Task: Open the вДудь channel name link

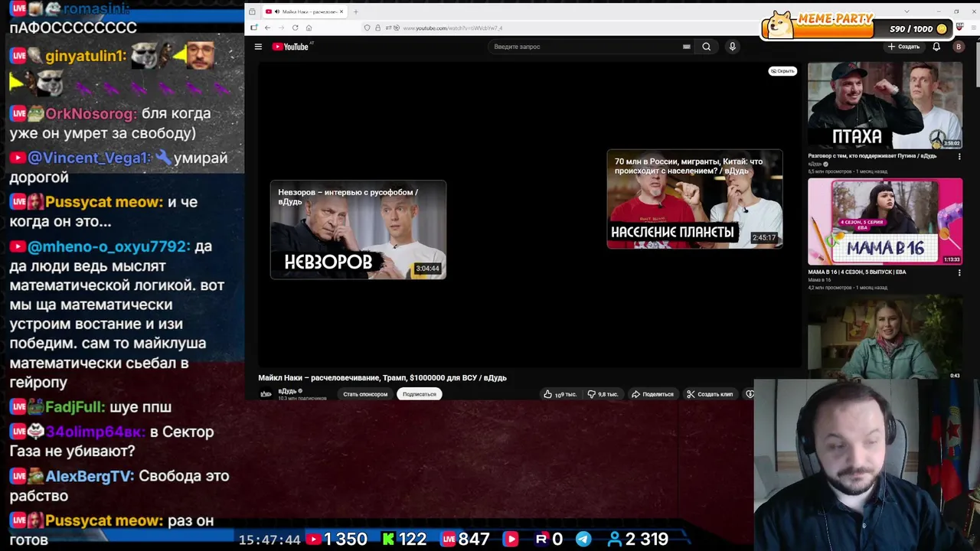Action: [287, 391]
